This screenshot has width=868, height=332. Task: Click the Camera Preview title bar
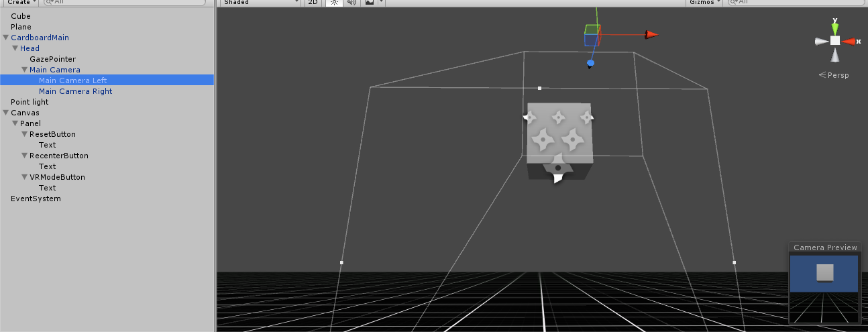[x=825, y=247]
